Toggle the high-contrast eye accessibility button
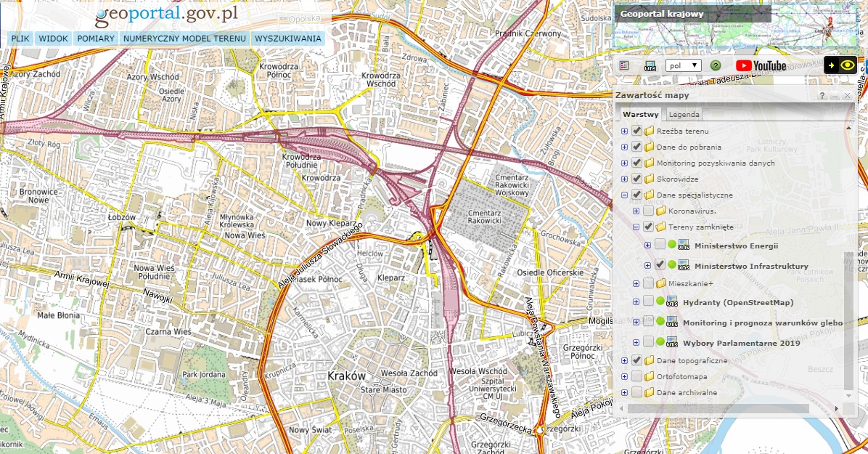The image size is (868, 454). [x=840, y=65]
